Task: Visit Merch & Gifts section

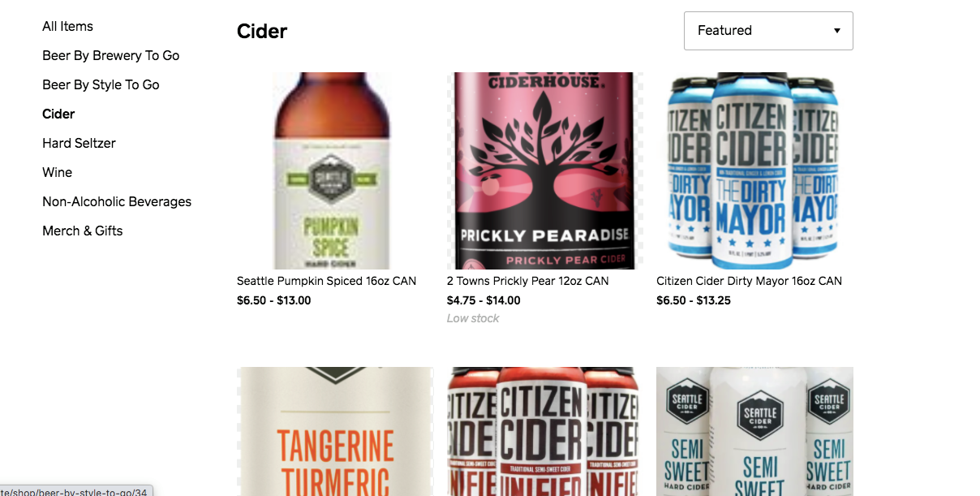Action: click(x=82, y=231)
